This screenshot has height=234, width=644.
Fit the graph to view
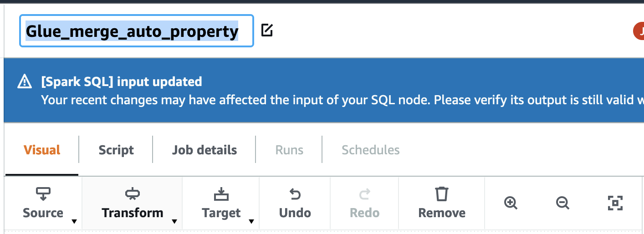[x=615, y=203]
